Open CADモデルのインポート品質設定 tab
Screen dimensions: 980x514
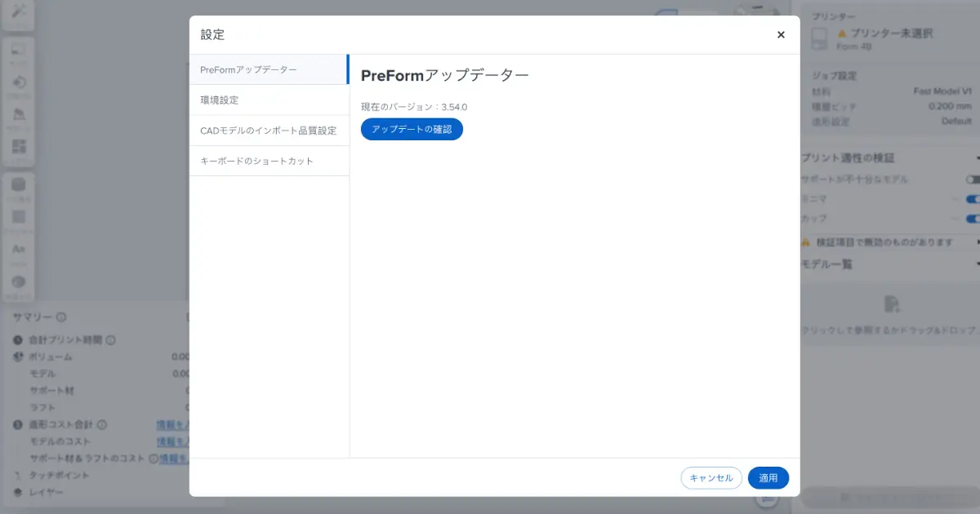[x=269, y=131]
